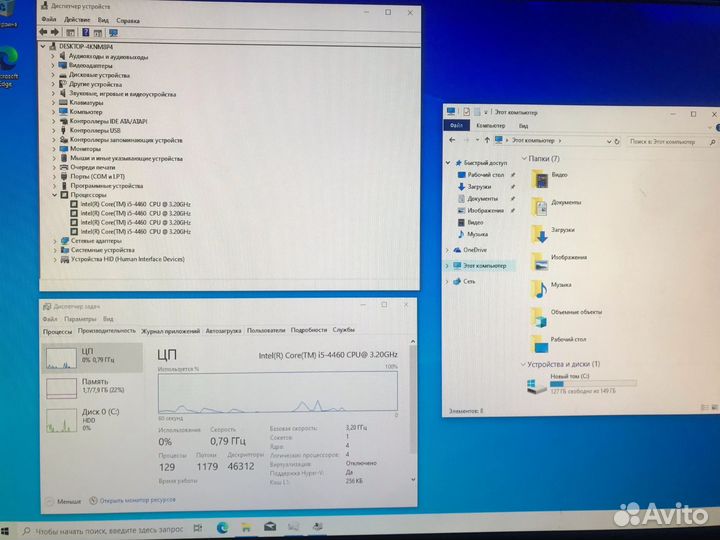
Task: Collapse the Устройства и диски group
Action: click(523, 364)
